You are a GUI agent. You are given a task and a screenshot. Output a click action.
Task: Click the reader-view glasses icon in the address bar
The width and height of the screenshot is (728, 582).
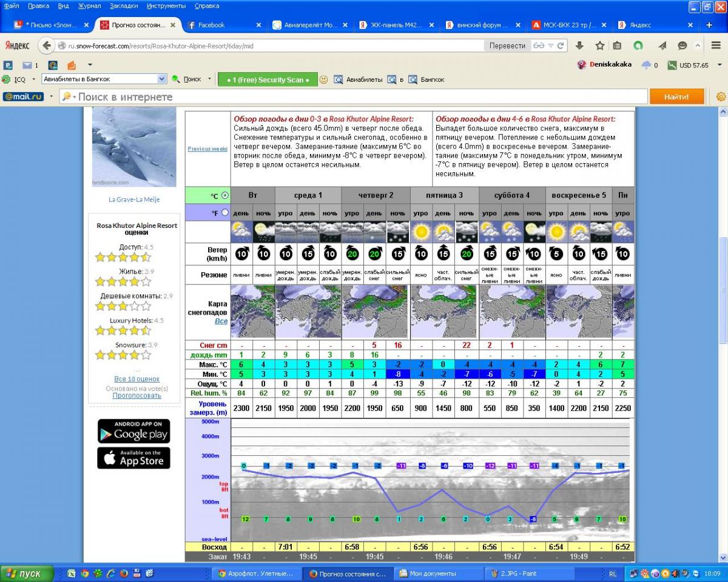(539, 45)
